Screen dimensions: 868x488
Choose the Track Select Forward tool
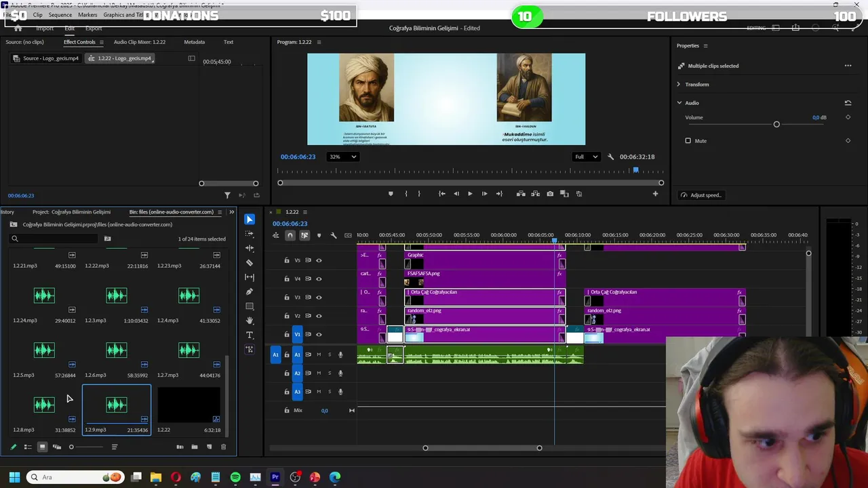tap(250, 234)
